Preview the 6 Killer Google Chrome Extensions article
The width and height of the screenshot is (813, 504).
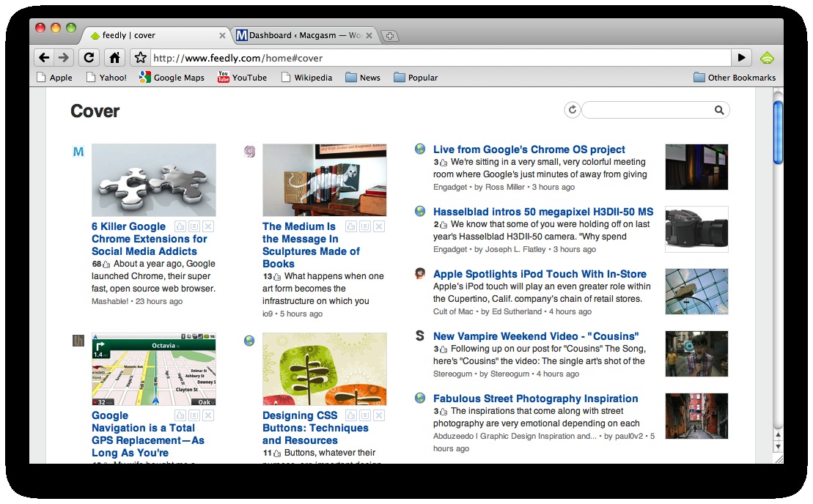tap(194, 226)
